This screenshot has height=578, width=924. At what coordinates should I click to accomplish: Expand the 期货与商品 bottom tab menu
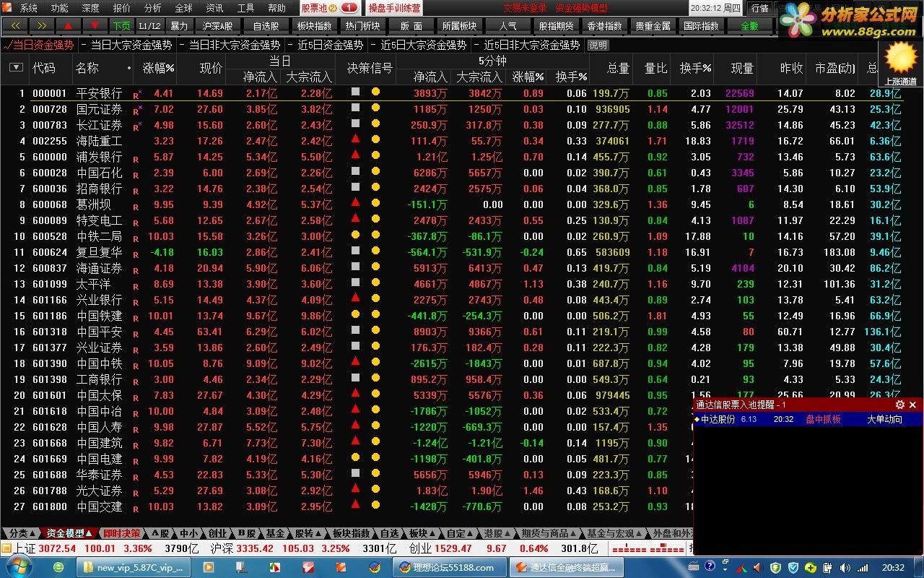[549, 533]
